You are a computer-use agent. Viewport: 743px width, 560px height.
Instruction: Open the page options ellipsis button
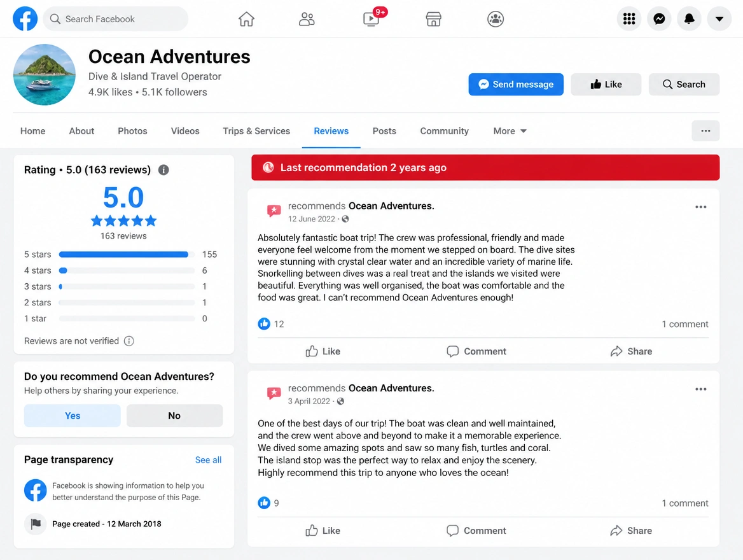coord(705,131)
